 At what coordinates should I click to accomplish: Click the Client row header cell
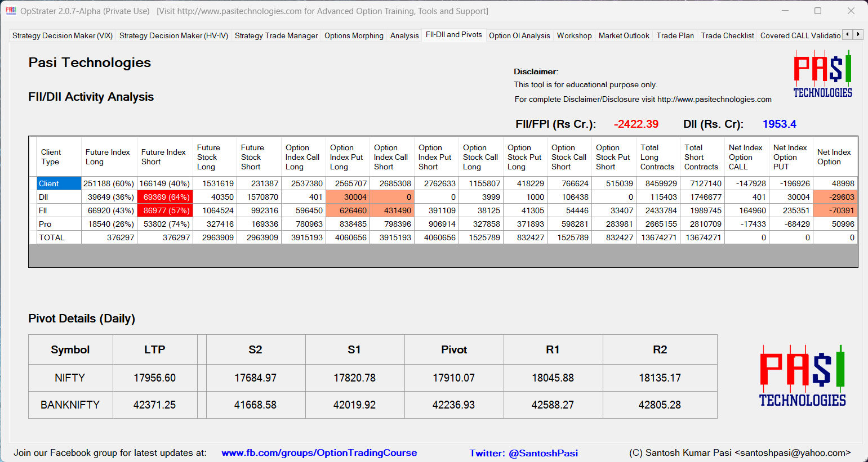(x=59, y=183)
